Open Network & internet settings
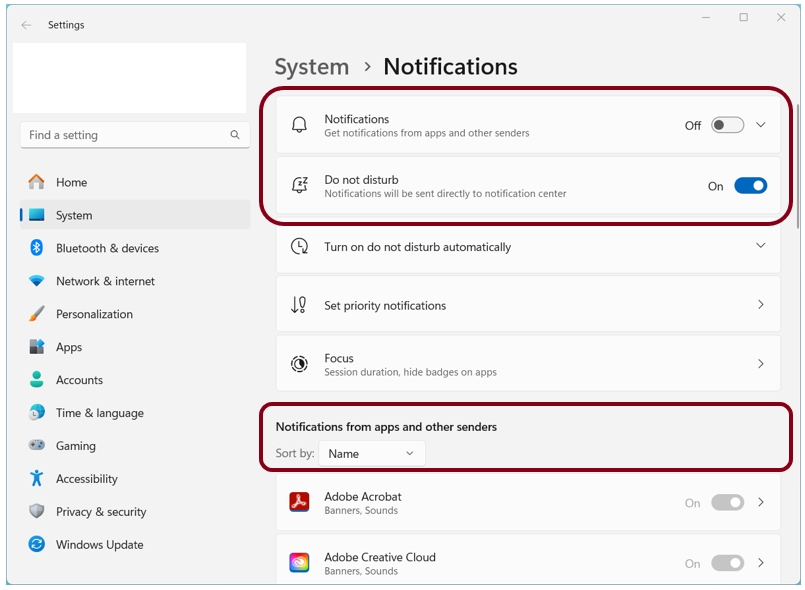Screen dimensions: 805x590 click(105, 281)
